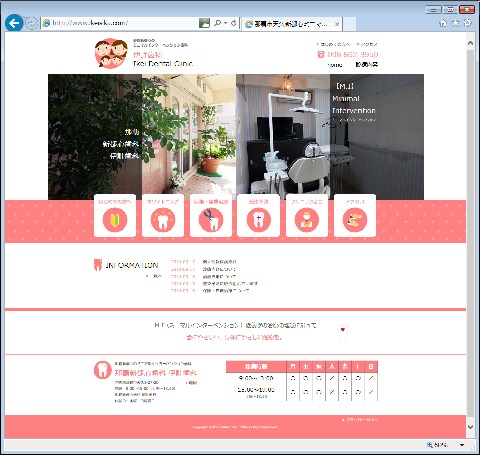Click the scrollbar down arrow
This screenshot has width=480, height=455.
470,427
